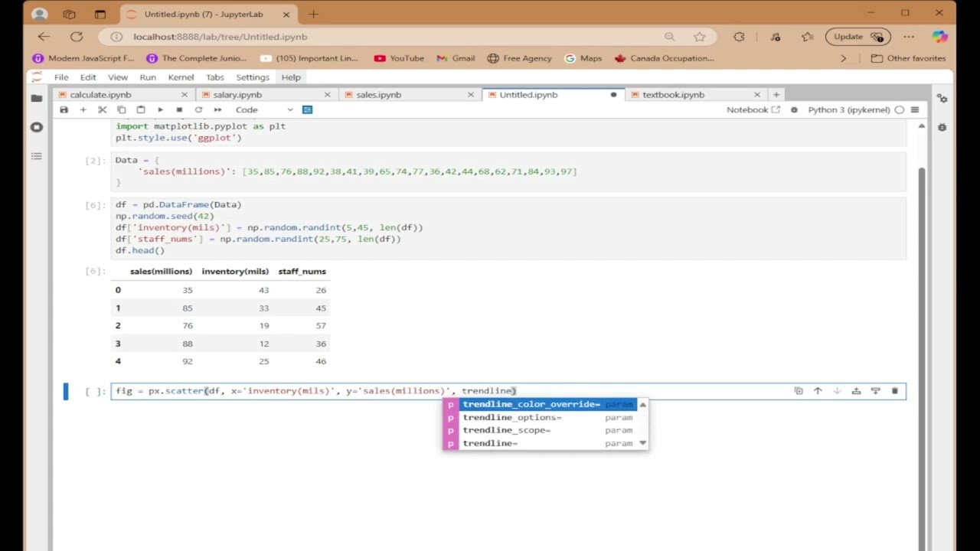Screen dimensions: 980x551
Task: Click the kernel status circle indicator
Action: point(900,109)
